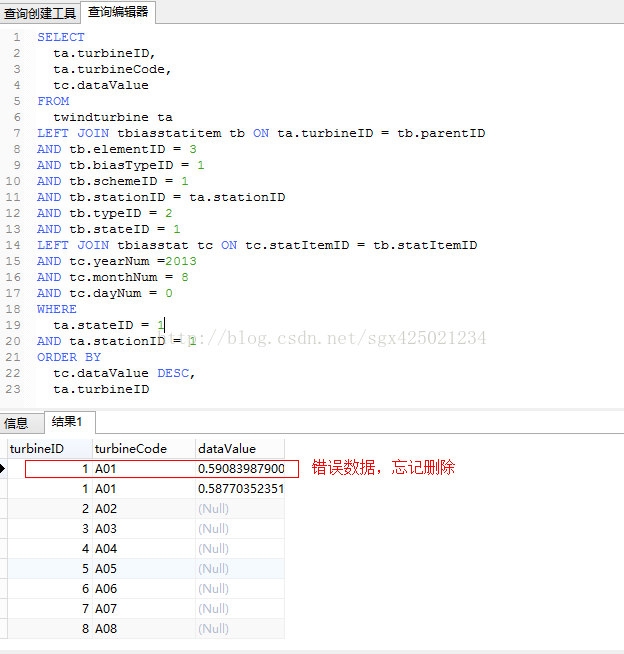Click tc.statItemID on line 14
Image resolution: width=624 pixels, height=654 pixels.
click(x=297, y=245)
